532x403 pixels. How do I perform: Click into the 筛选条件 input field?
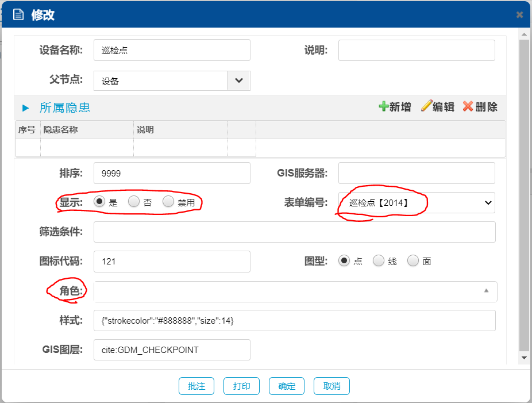point(294,232)
